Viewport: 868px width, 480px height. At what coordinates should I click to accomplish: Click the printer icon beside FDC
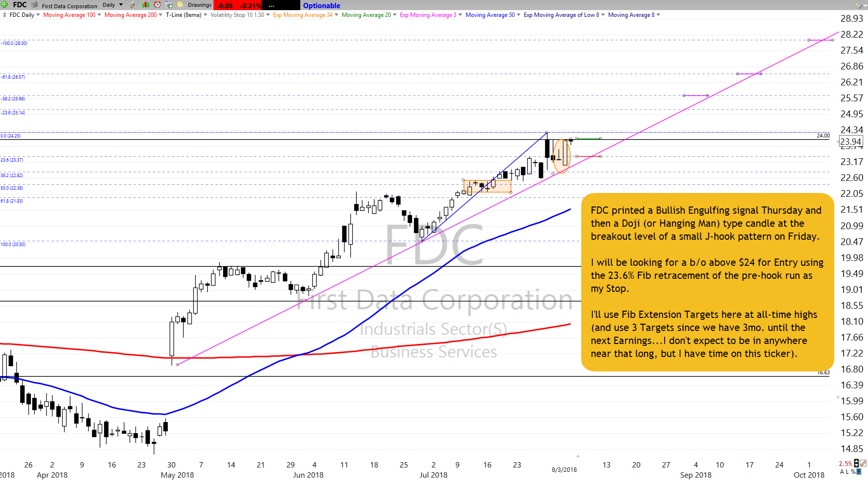34,5
